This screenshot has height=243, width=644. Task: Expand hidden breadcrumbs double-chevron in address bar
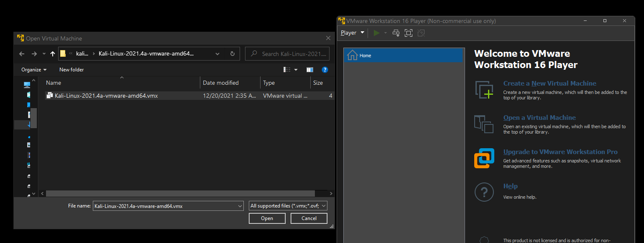[x=71, y=54]
